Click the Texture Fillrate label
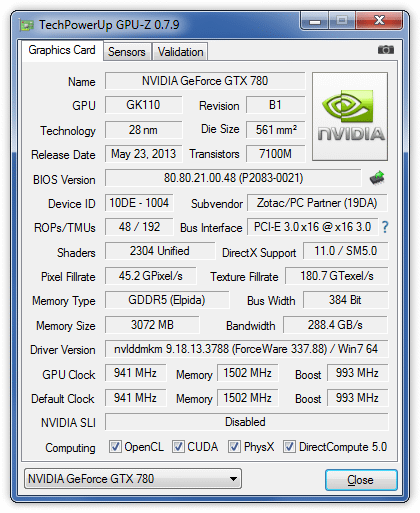 tap(244, 277)
